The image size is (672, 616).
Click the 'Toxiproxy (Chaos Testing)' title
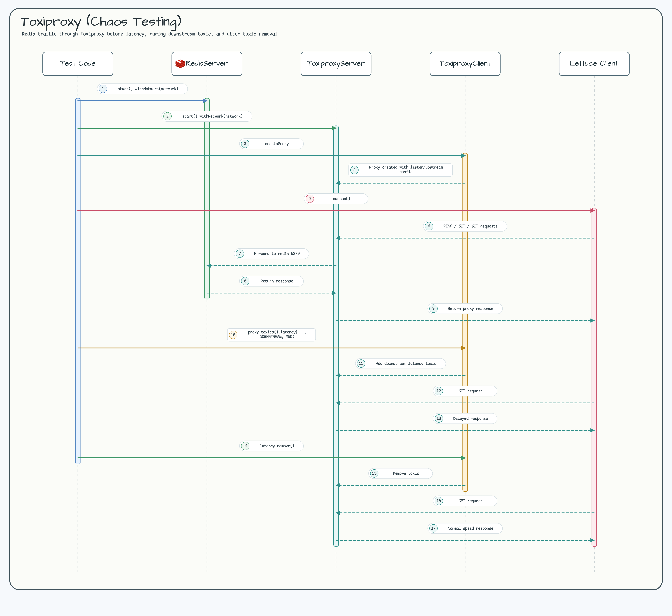(x=101, y=22)
